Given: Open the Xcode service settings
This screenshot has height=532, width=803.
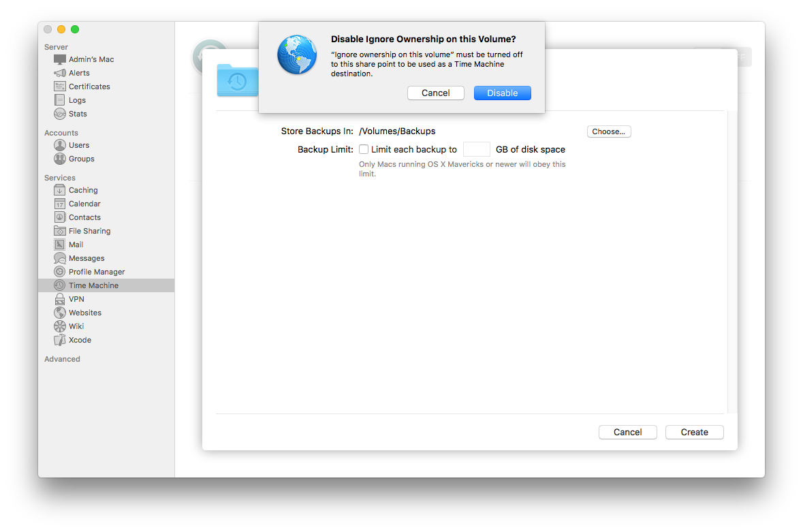Looking at the screenshot, I should [75, 340].
